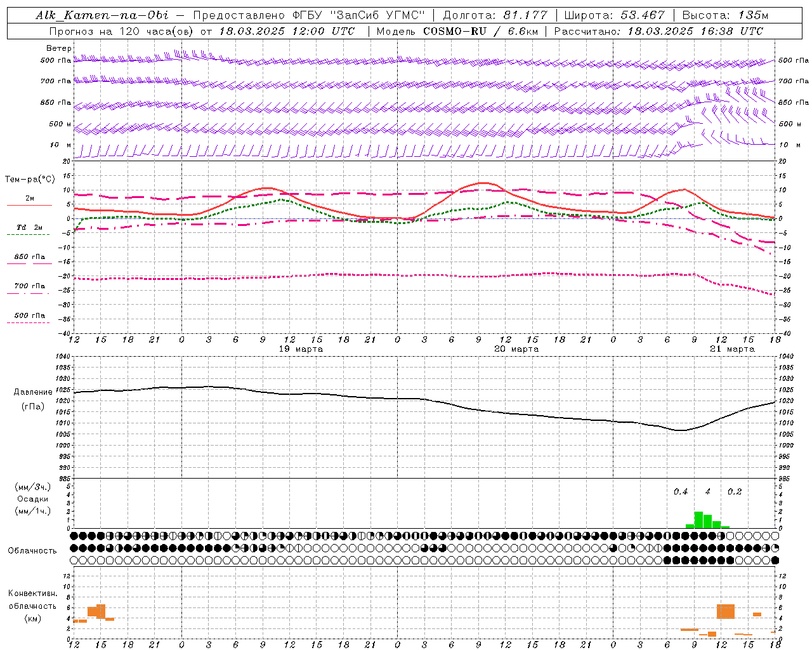This screenshot has height=650, width=812.
Task: Select the "Модель COSMO-RU / 6.6км" text
Action: pos(457,31)
